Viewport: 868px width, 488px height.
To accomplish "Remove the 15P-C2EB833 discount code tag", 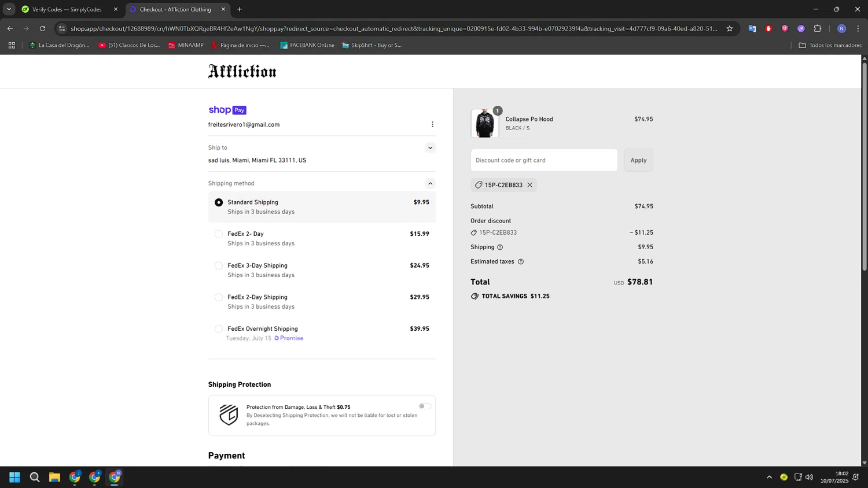I will pos(529,185).
